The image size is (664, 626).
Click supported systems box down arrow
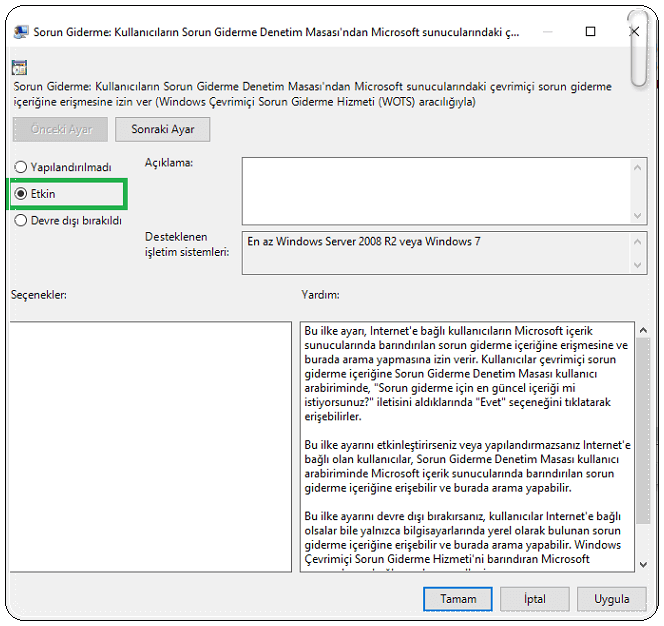coord(637,265)
